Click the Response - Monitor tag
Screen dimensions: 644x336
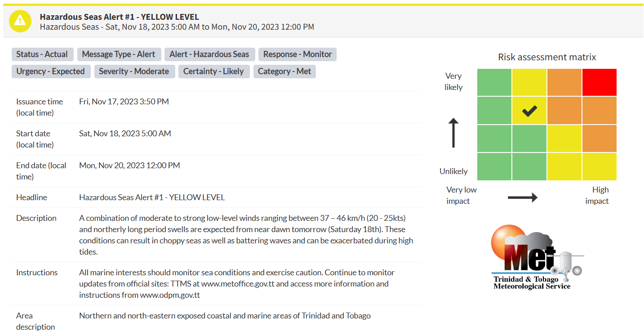tap(298, 54)
